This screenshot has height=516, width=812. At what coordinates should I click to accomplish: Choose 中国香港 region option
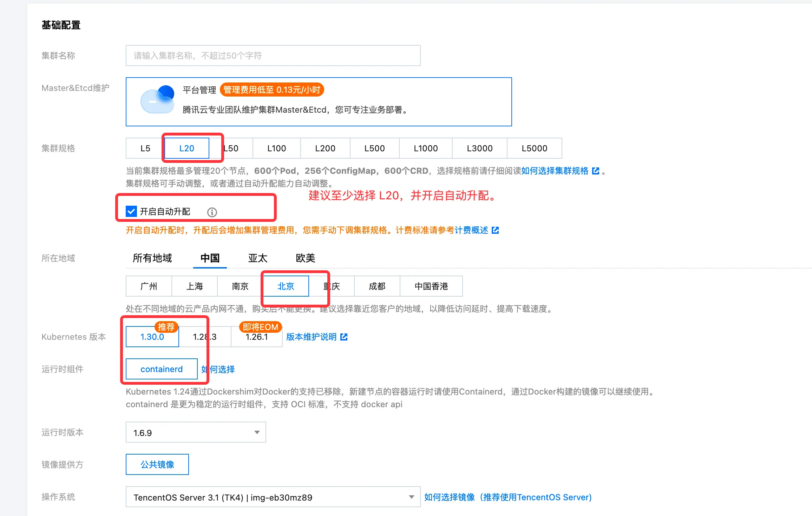point(431,286)
